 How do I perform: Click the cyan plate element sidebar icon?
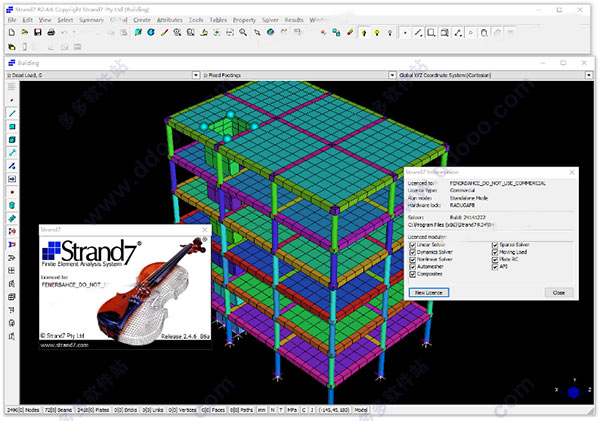12,126
